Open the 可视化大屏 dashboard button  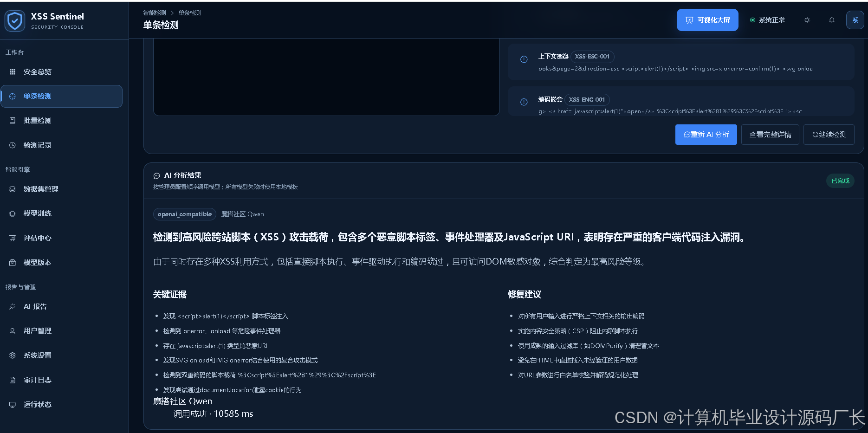pos(707,20)
